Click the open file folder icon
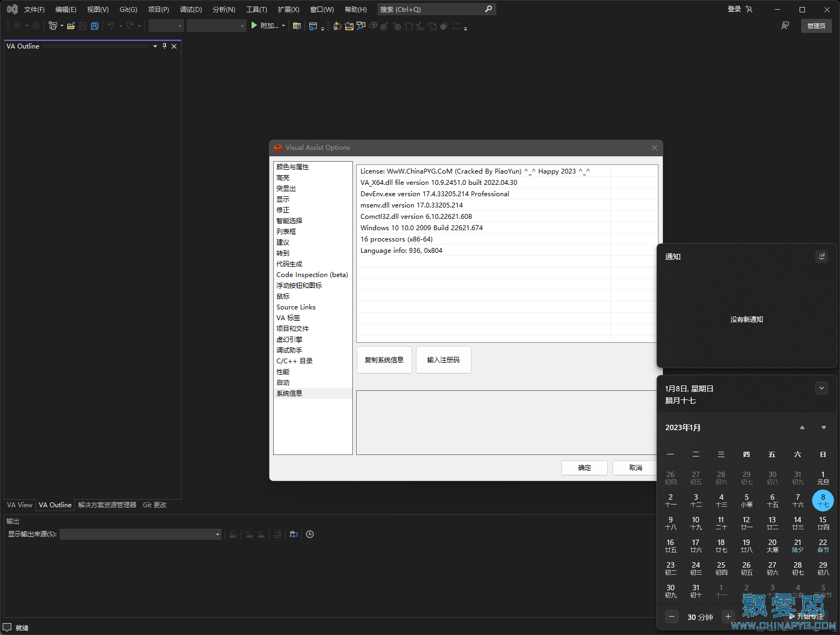This screenshot has width=840, height=635. [x=71, y=25]
